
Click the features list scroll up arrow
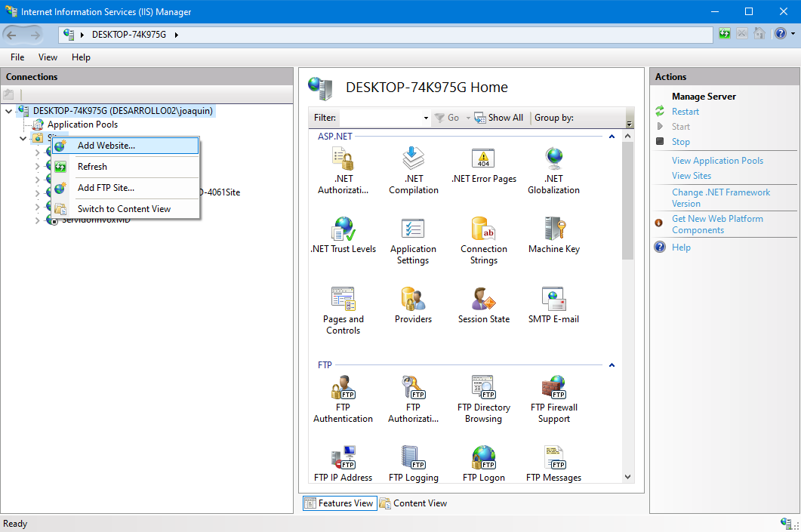pos(628,137)
